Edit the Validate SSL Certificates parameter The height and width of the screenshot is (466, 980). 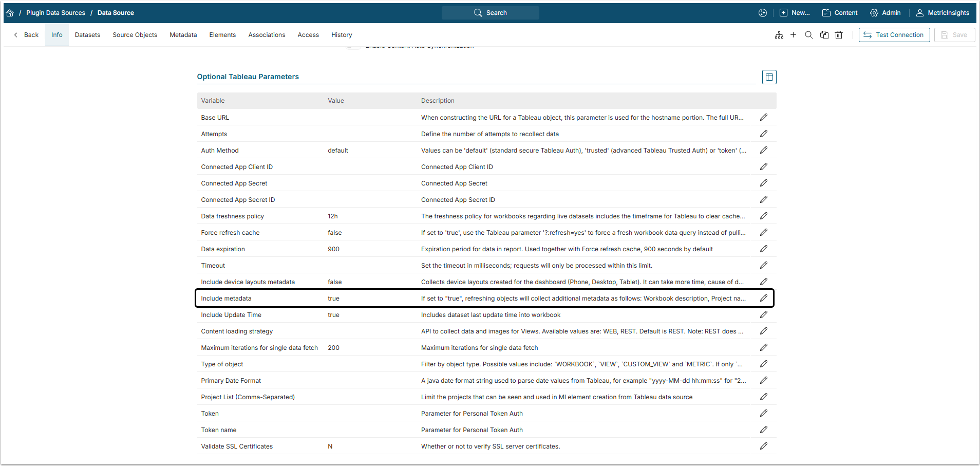pos(764,446)
